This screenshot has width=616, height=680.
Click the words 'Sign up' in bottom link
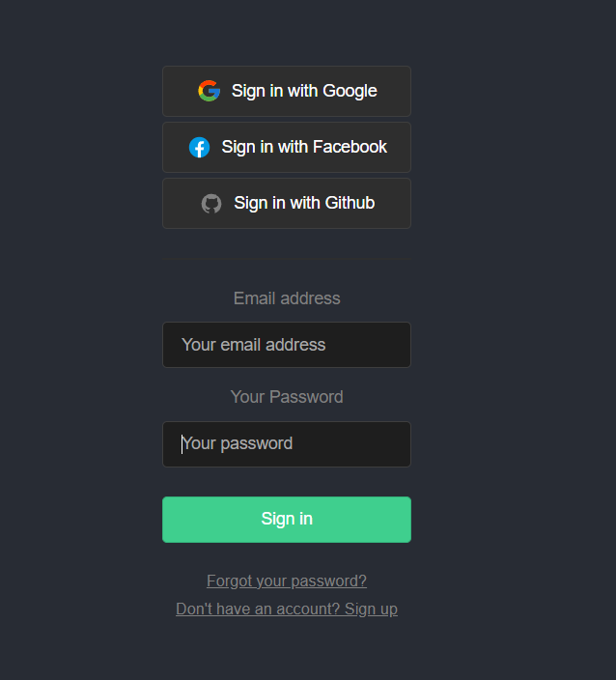click(x=371, y=609)
